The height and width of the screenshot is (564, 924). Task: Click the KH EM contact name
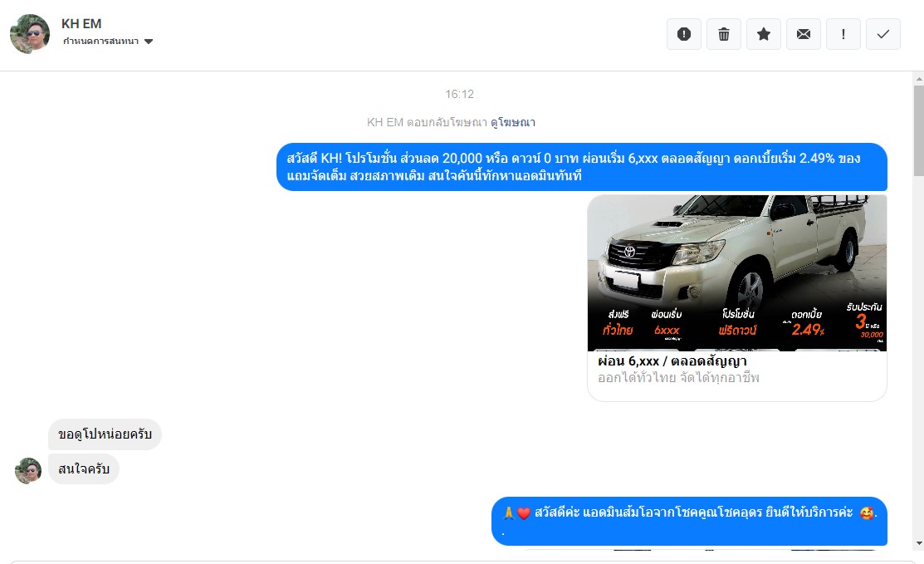(x=81, y=23)
